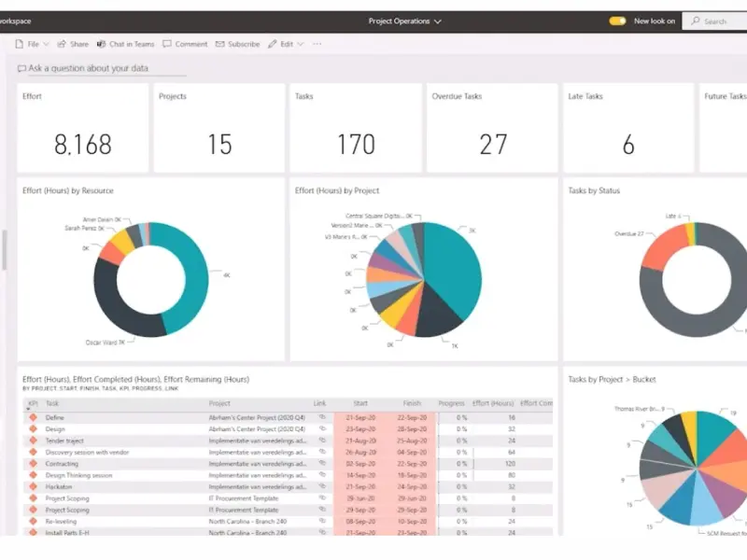Sort table by the Start column header
The height and width of the screenshot is (560, 747).
tap(360, 404)
